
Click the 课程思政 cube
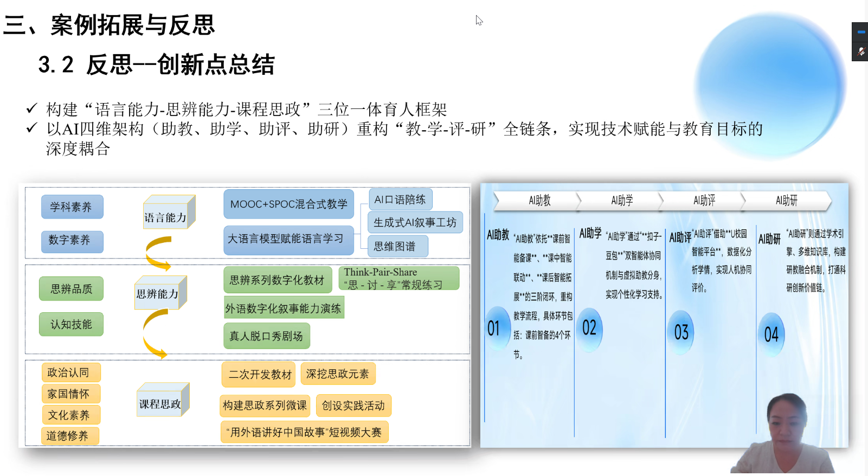click(163, 400)
